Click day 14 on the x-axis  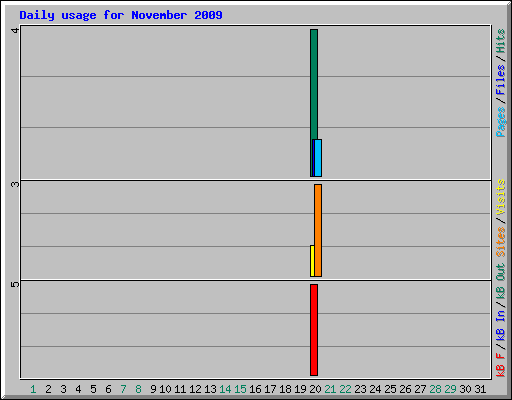(225, 389)
